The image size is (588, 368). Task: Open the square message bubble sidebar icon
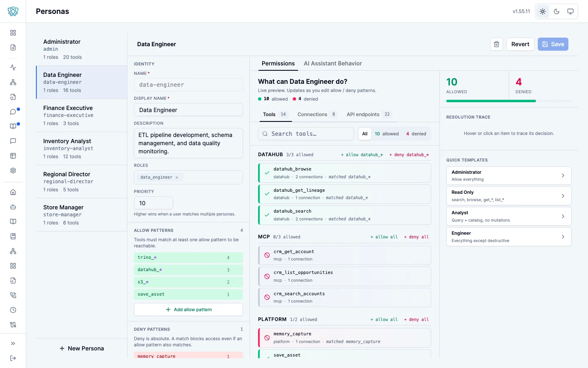[13, 141]
